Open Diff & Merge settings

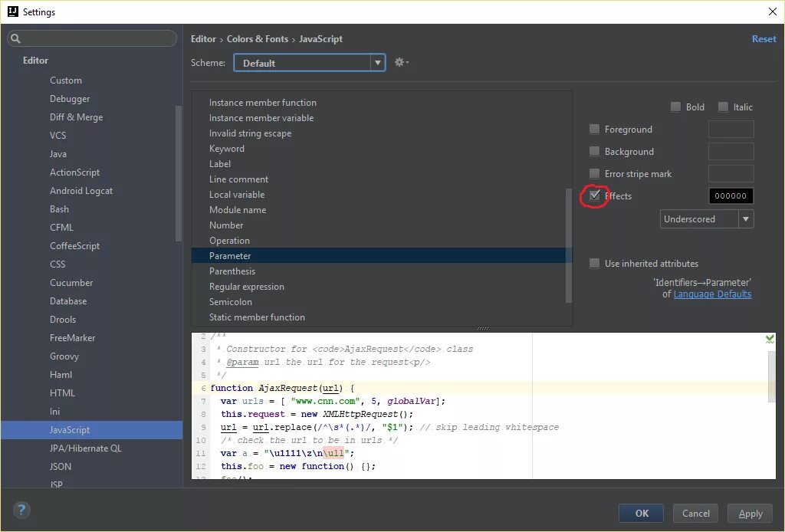point(76,117)
